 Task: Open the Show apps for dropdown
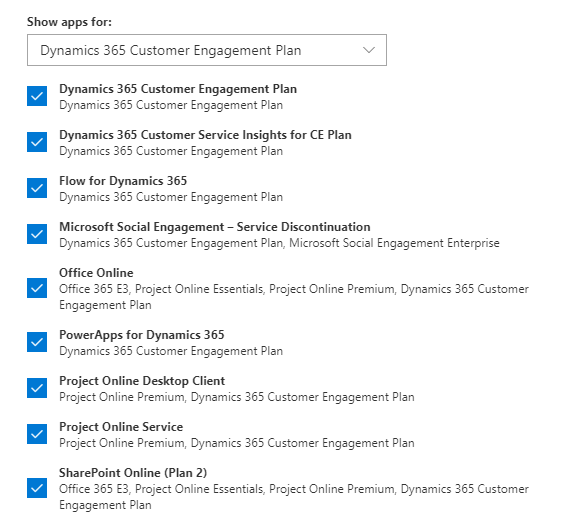point(207,50)
